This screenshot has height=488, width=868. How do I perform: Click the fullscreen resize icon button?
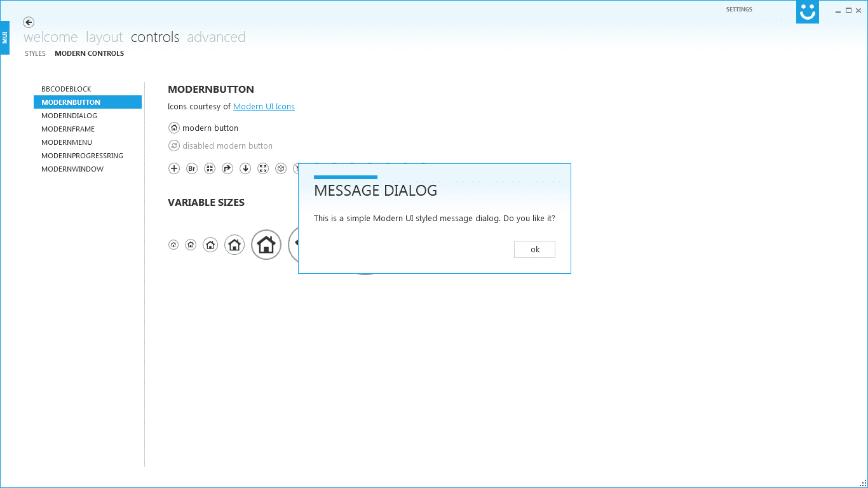pyautogui.click(x=262, y=168)
